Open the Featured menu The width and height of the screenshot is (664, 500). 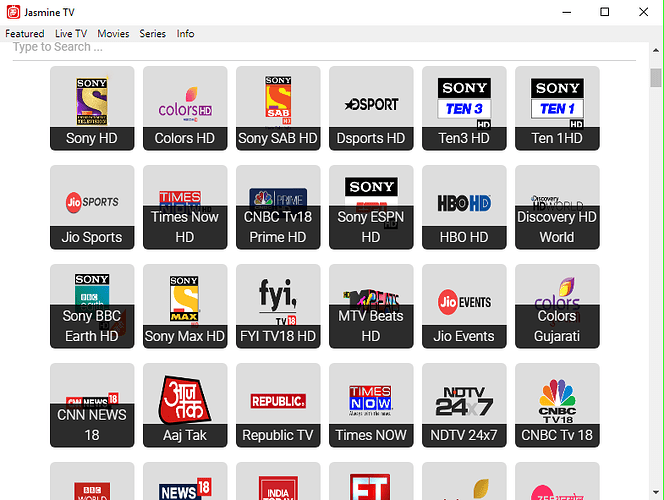tap(25, 33)
